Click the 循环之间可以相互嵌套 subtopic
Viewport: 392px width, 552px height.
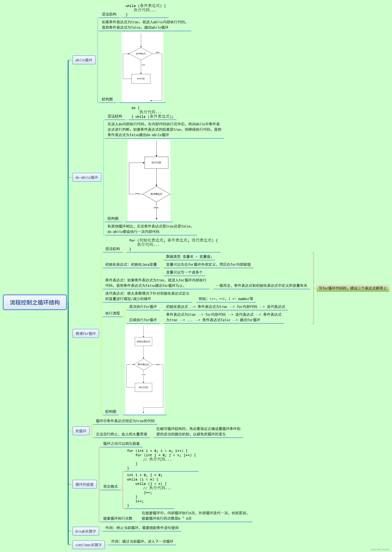(121, 443)
